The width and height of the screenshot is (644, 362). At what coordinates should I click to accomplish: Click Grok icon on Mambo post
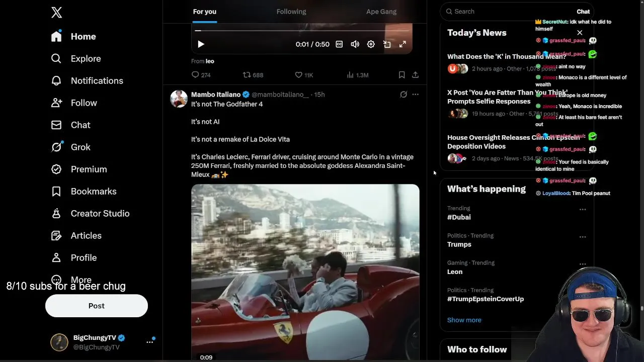pyautogui.click(x=404, y=95)
